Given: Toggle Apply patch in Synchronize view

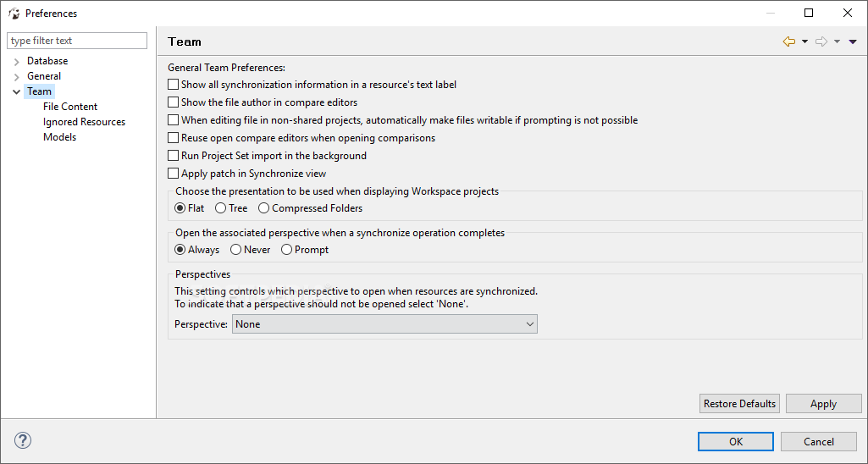Looking at the screenshot, I should pyautogui.click(x=174, y=174).
